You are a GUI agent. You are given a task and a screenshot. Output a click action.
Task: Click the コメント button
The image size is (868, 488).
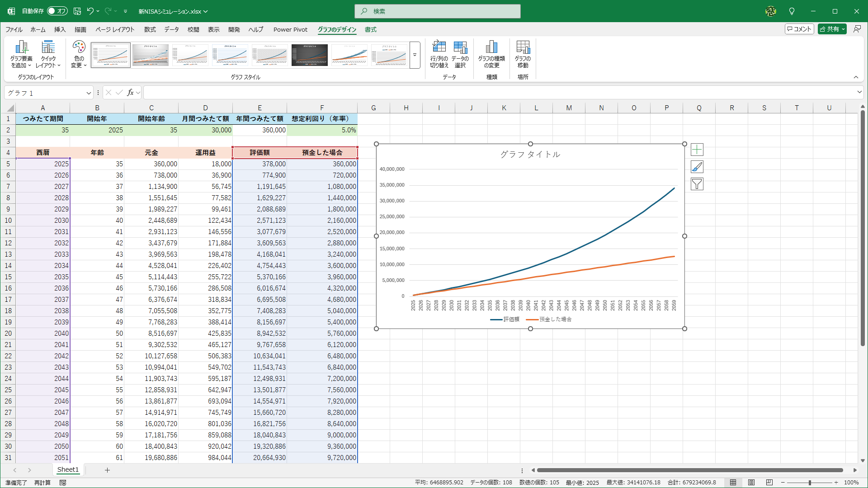pos(799,29)
